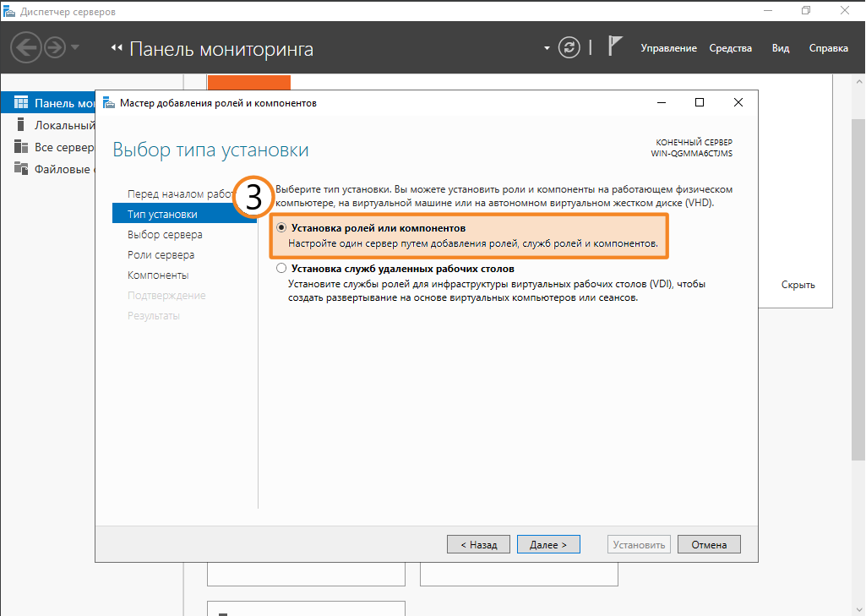Go to Выбор сервера wizard step

165,235
